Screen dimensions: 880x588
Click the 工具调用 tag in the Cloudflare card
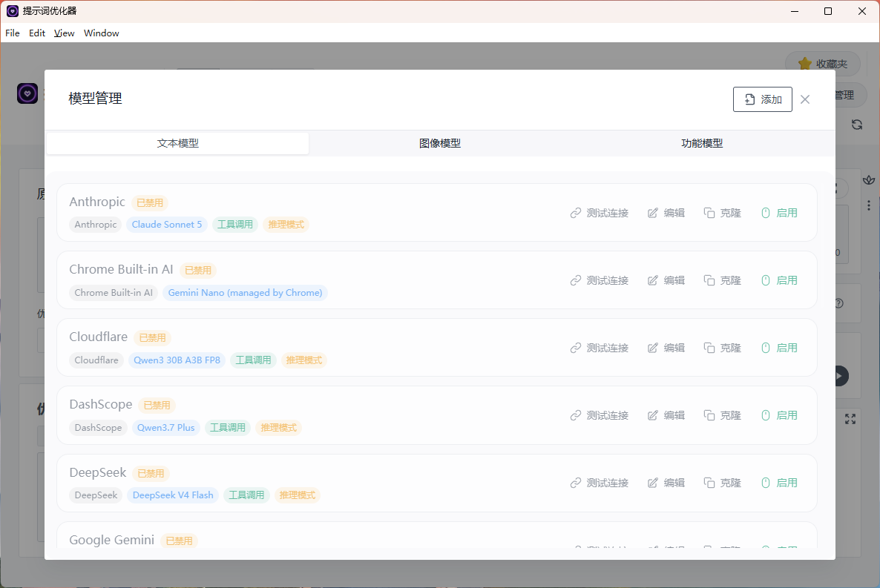coord(253,360)
